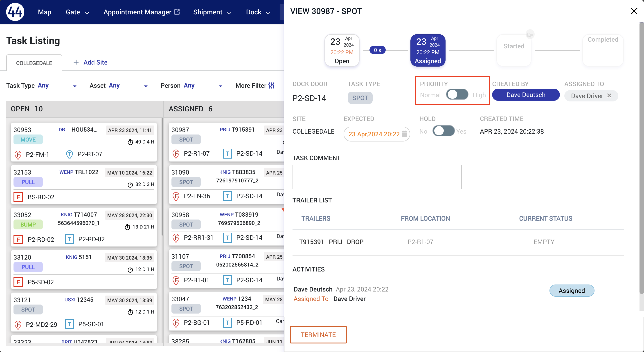Viewport: 644px width, 352px height.
Task: Click the Add Site link
Action: click(x=95, y=62)
